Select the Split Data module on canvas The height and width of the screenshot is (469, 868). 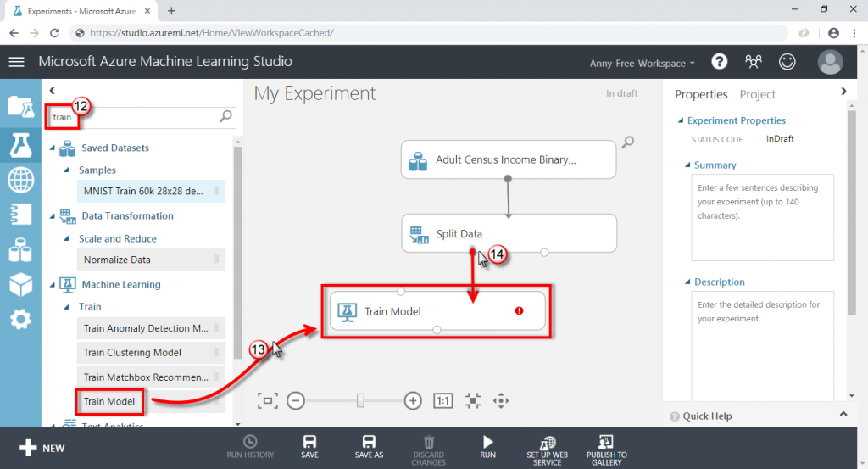pyautogui.click(x=509, y=233)
